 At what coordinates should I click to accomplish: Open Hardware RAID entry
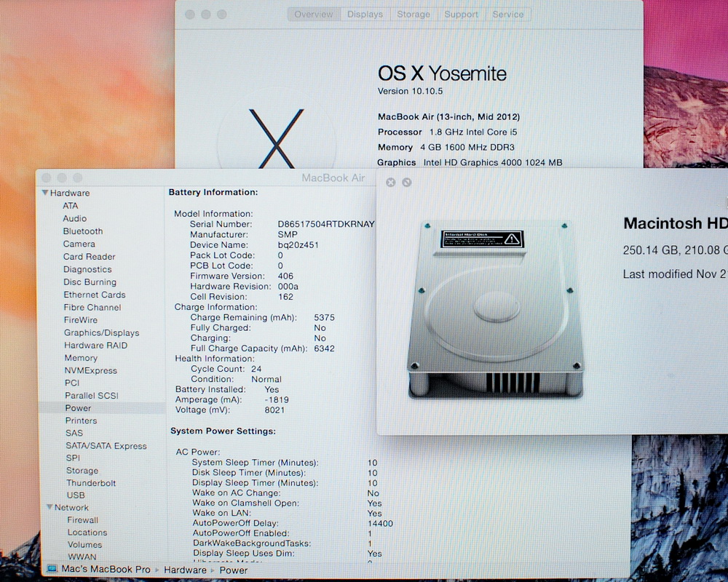[95, 346]
